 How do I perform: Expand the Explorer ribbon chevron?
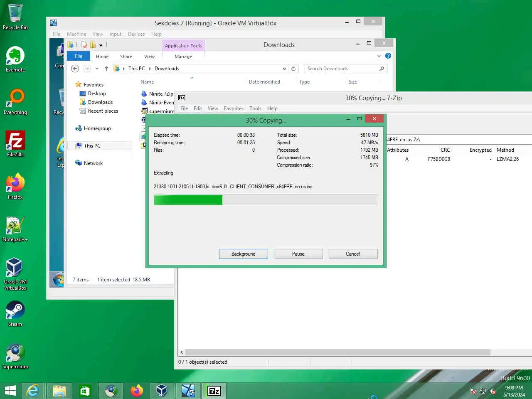tap(379, 56)
